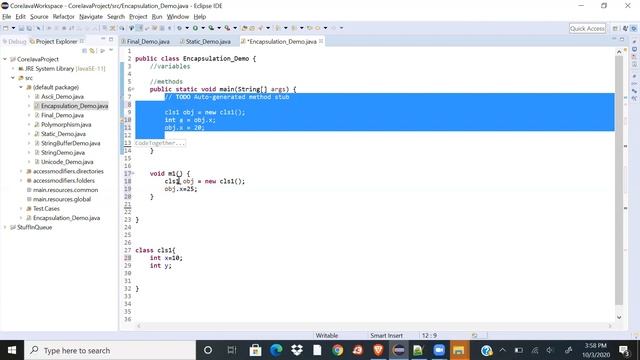
Task: Open Google Chrome from the taskbar
Action: (x=337, y=350)
